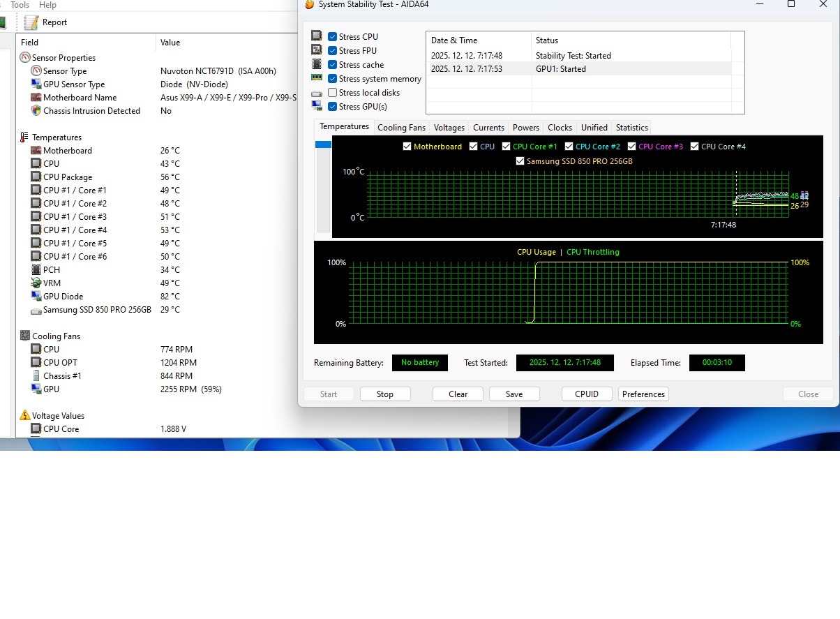Click the GPU fan row icon
The width and height of the screenshot is (840, 619).
pos(36,389)
